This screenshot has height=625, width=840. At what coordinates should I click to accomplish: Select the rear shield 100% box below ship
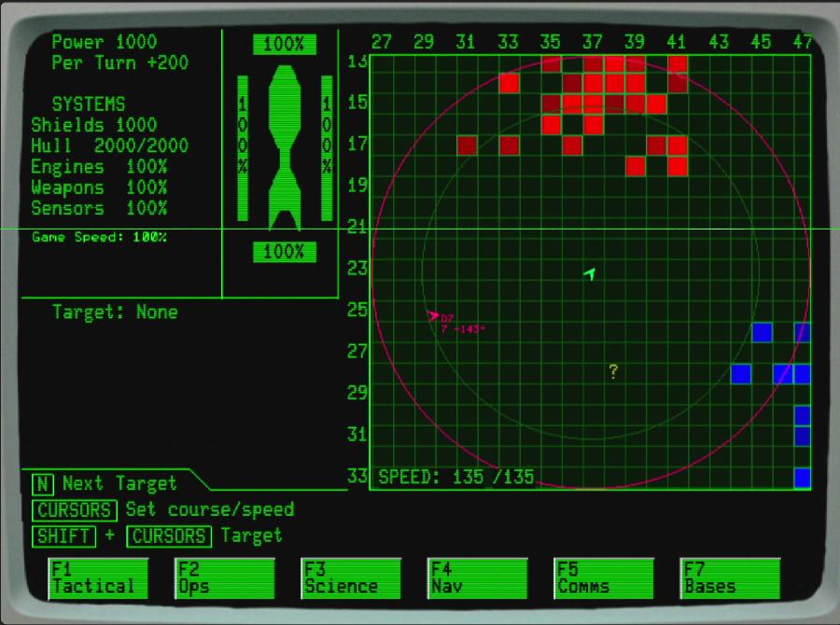point(285,252)
